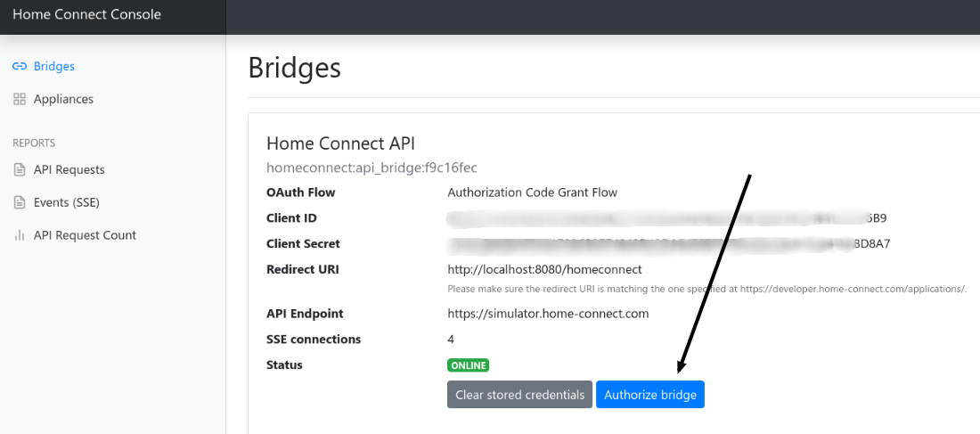Open the Bridges menu item label
980x434 pixels.
click(x=53, y=67)
